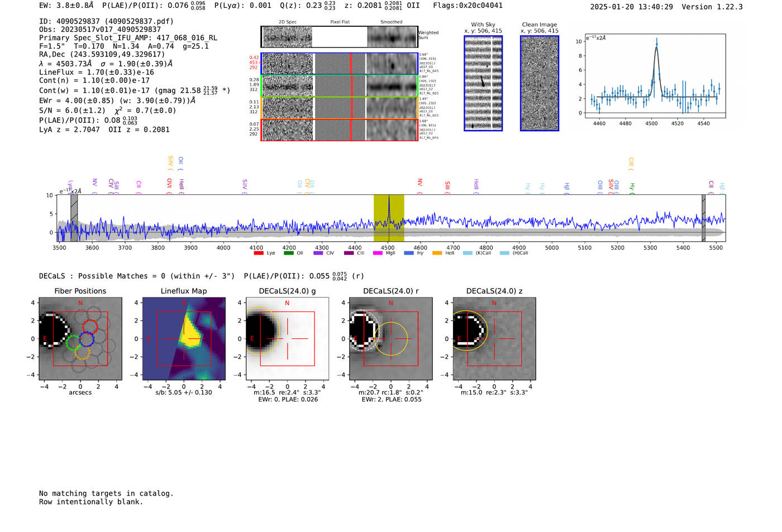Click the RA,Dec coordinates text
Image resolution: width=782 pixels, height=532 pixels.
(x=102, y=54)
